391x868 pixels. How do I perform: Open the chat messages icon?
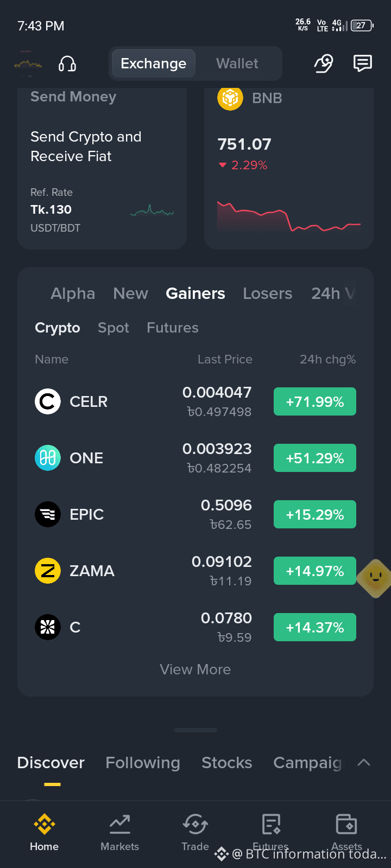[362, 63]
